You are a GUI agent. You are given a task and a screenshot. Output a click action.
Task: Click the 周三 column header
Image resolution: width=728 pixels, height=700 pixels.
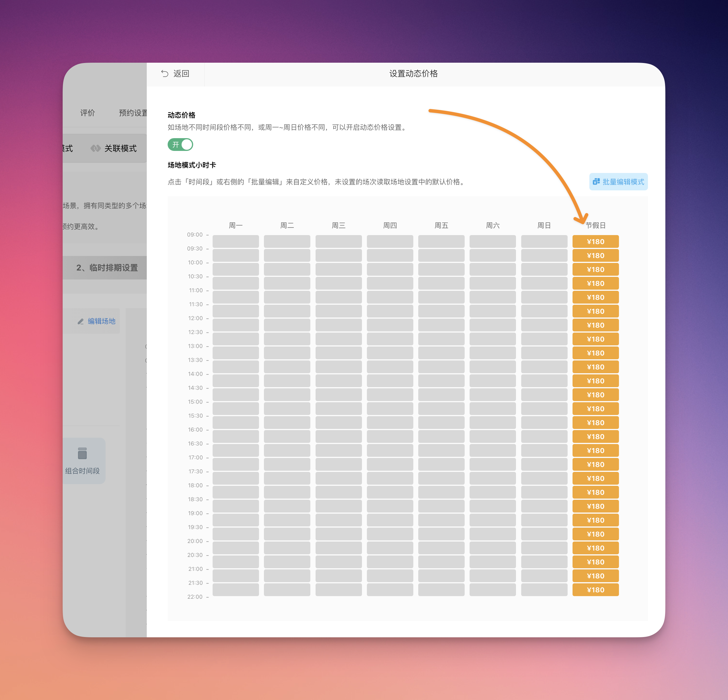tap(338, 225)
